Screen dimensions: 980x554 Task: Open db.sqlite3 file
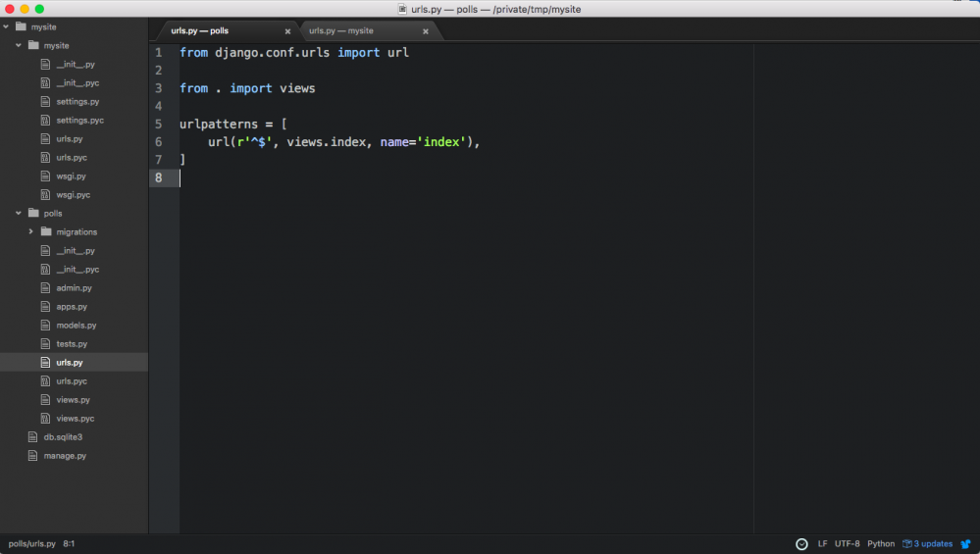pyautogui.click(x=63, y=437)
